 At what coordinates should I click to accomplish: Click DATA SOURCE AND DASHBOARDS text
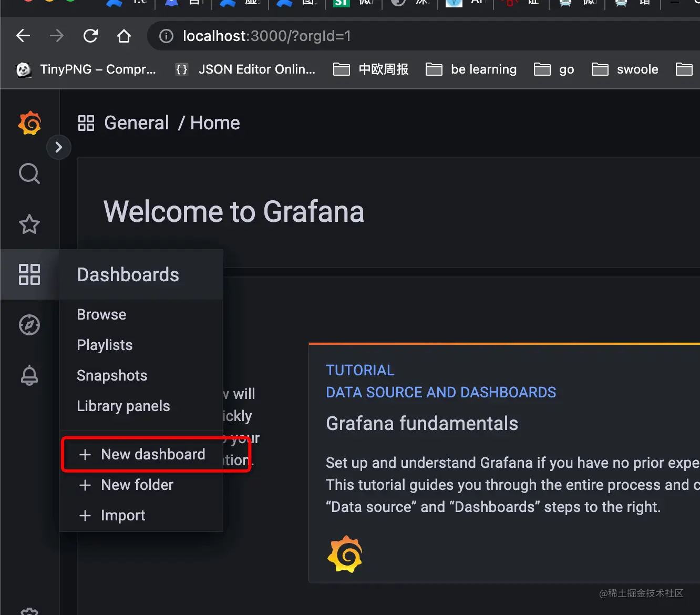(441, 392)
